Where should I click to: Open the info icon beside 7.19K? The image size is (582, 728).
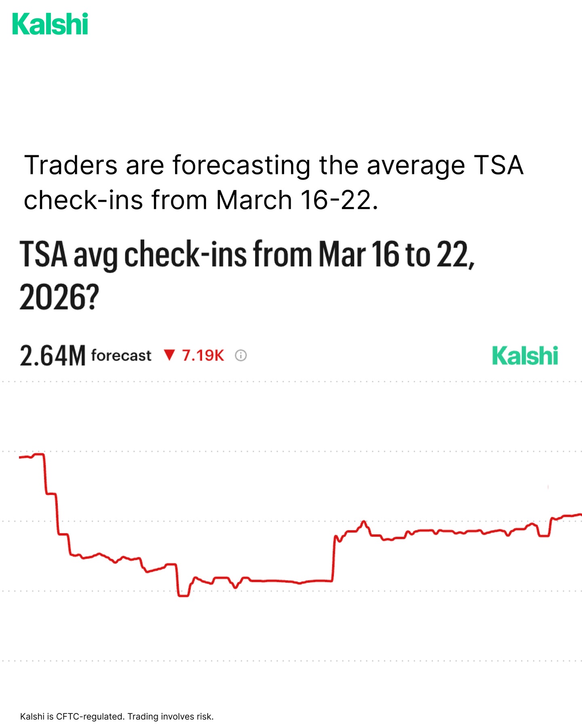coord(241,356)
